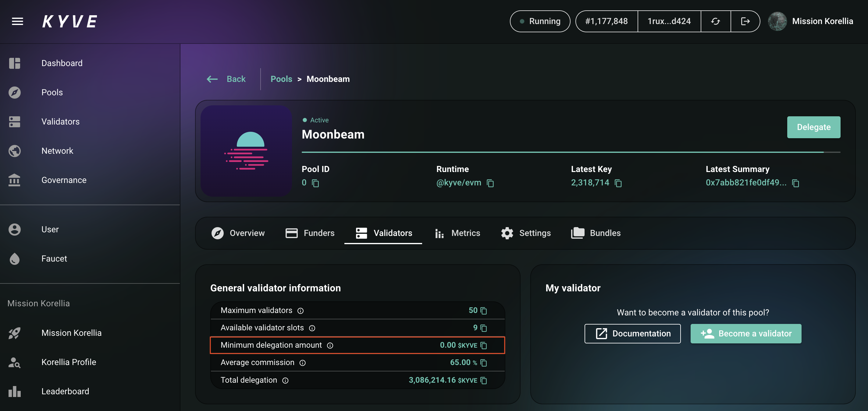Show info for Average commission

[x=302, y=363]
